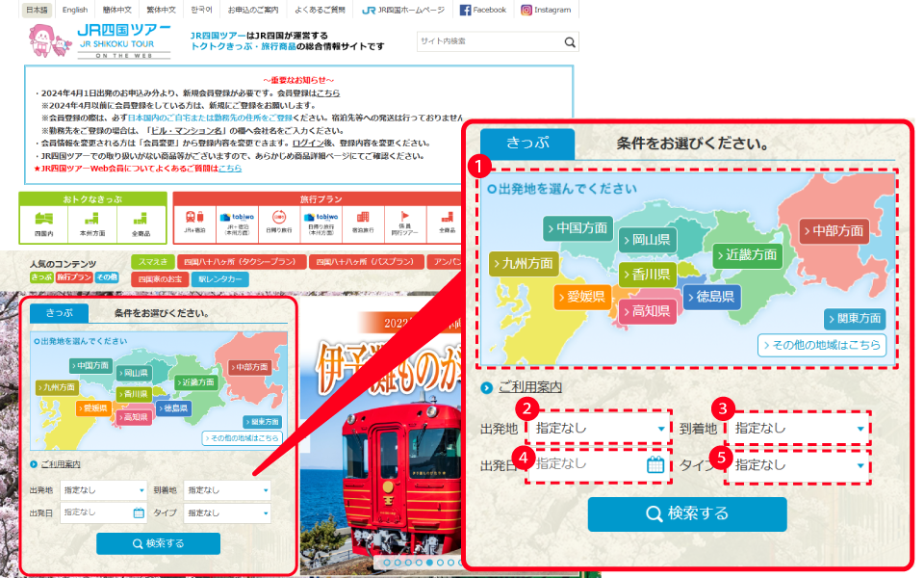Open 出発地 dropdown in enlarged callout
The height and width of the screenshot is (578, 924).
(x=600, y=428)
